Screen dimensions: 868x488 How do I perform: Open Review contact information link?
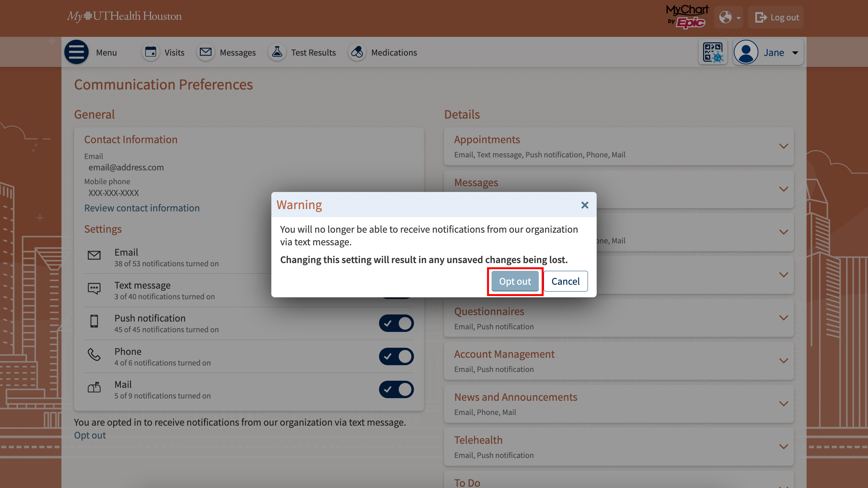point(142,208)
